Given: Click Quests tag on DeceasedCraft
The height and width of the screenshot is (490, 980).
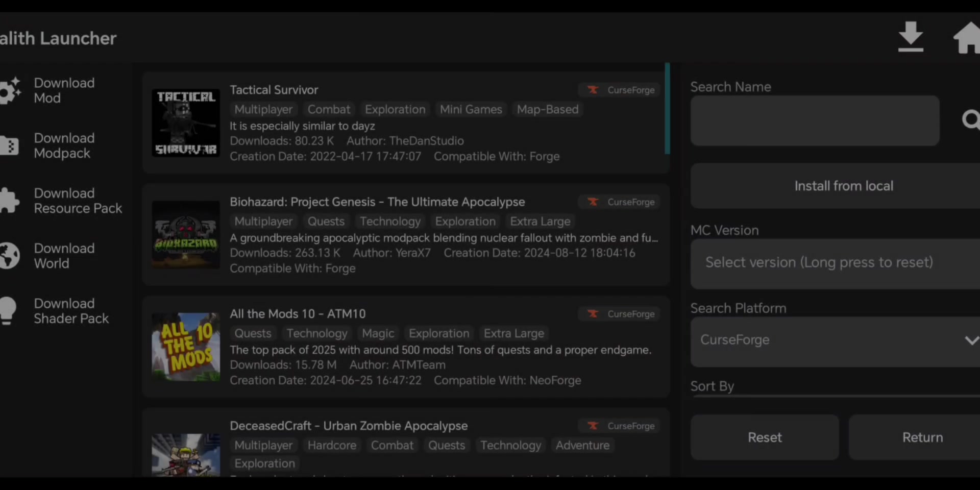Looking at the screenshot, I should click(447, 445).
